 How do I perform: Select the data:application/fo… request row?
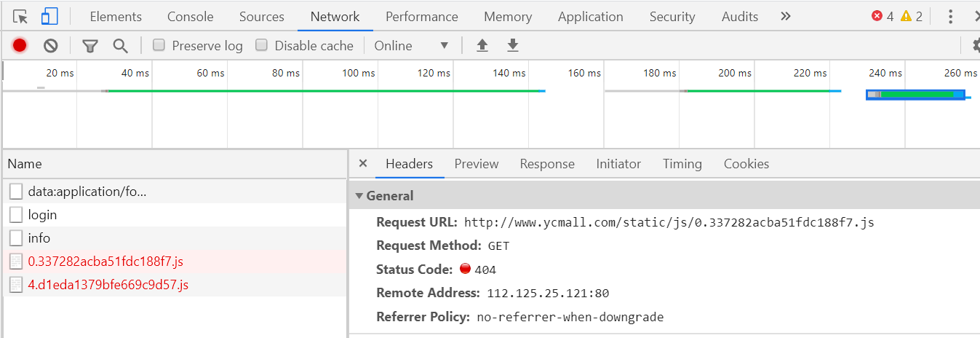point(175,192)
